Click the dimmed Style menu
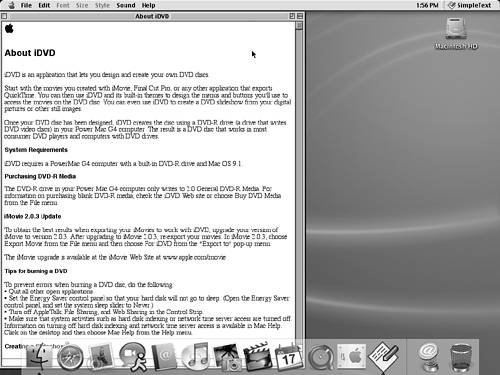Viewport: 500px width, 375px height. (x=102, y=5)
